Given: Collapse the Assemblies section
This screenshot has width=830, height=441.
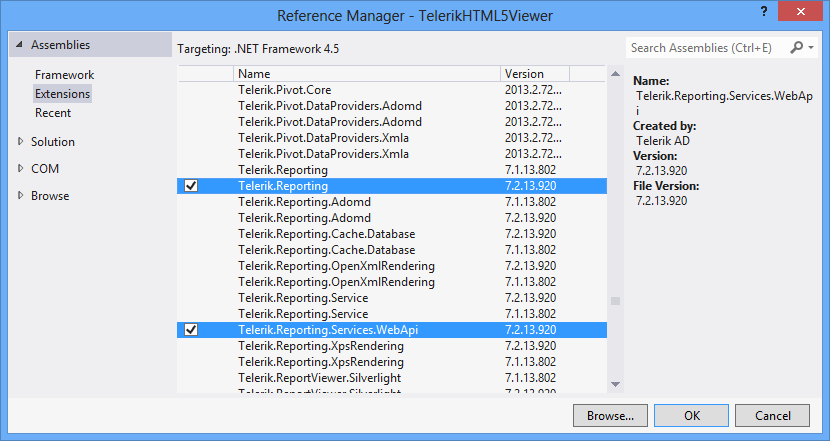Looking at the screenshot, I should pyautogui.click(x=19, y=45).
